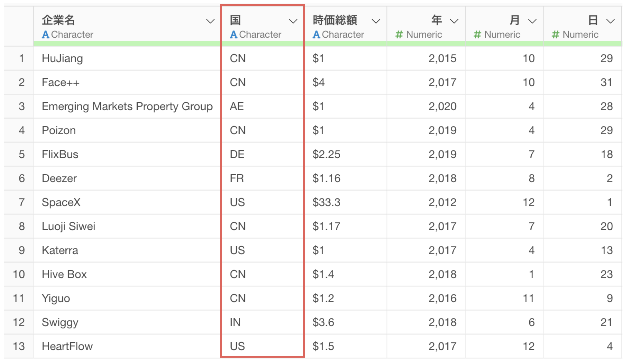Click the month value 11 cell for Yiguo
The image size is (641, 364).
[x=504, y=298]
